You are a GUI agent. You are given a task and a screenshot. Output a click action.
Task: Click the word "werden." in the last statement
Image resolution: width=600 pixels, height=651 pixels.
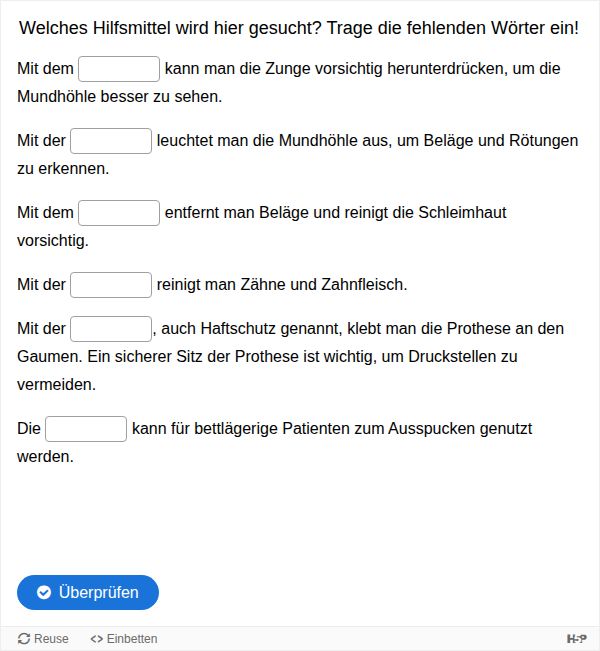tap(45, 457)
